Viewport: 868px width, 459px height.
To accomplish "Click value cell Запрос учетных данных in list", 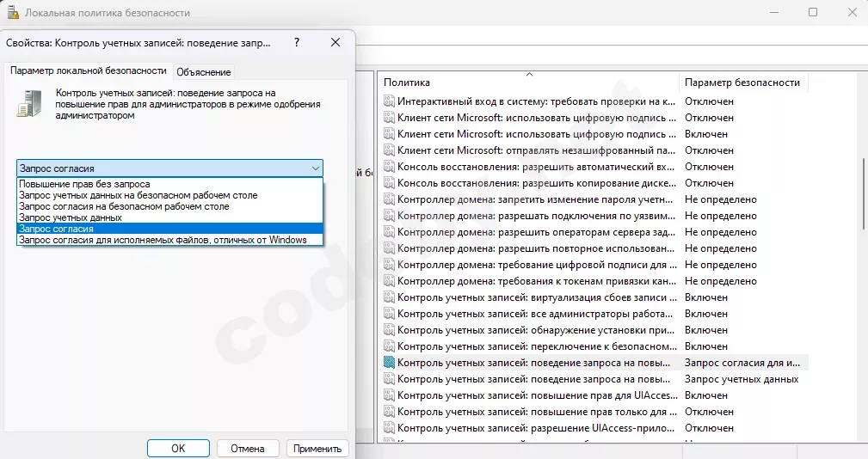I will (742, 379).
